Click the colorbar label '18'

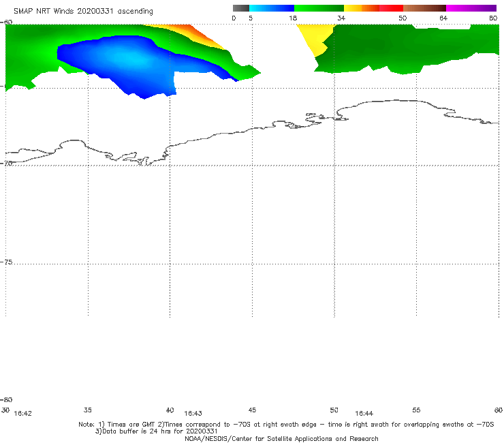(293, 18)
